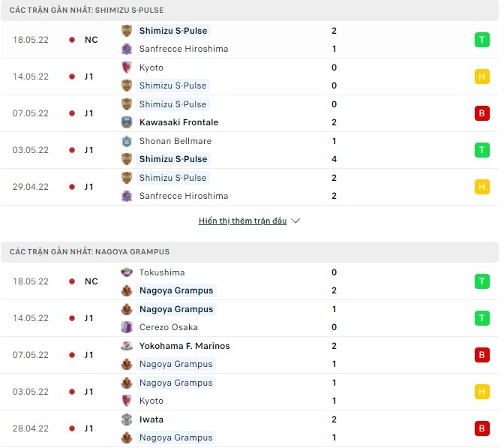Screen dimensions: 504x448
Task: Click the Shonan Bellmare team logo
Action: [x=127, y=141]
